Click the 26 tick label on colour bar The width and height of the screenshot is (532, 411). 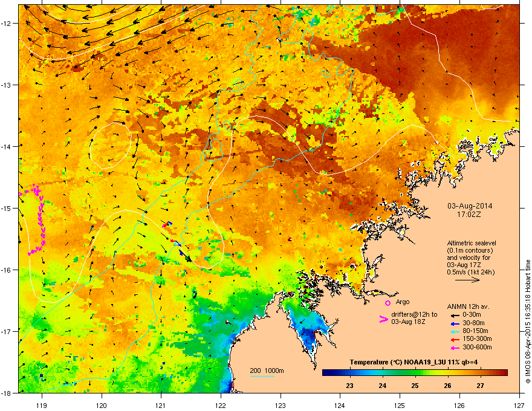[x=447, y=386]
